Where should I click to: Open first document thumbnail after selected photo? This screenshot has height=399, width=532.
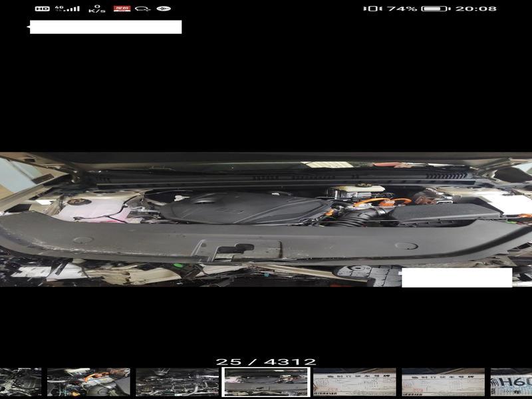(x=354, y=382)
